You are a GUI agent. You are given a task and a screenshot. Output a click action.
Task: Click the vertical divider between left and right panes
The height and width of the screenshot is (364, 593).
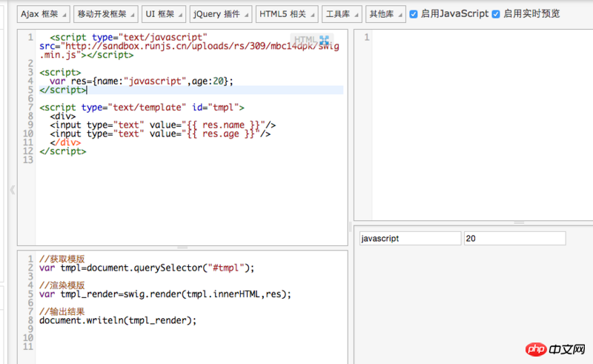pos(351,227)
